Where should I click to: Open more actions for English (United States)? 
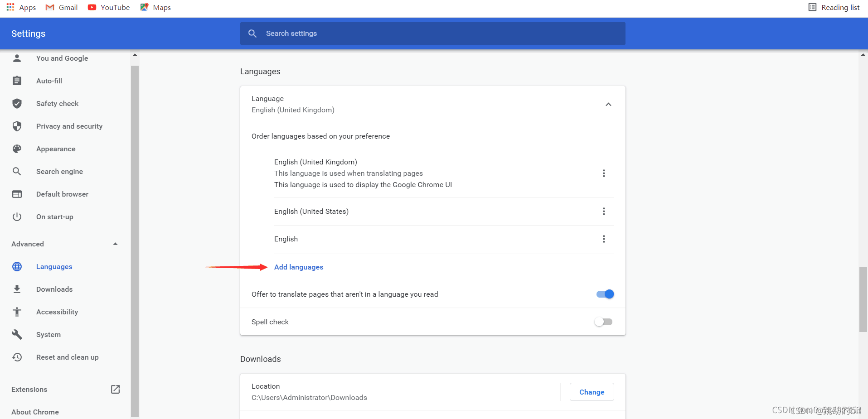click(x=604, y=212)
